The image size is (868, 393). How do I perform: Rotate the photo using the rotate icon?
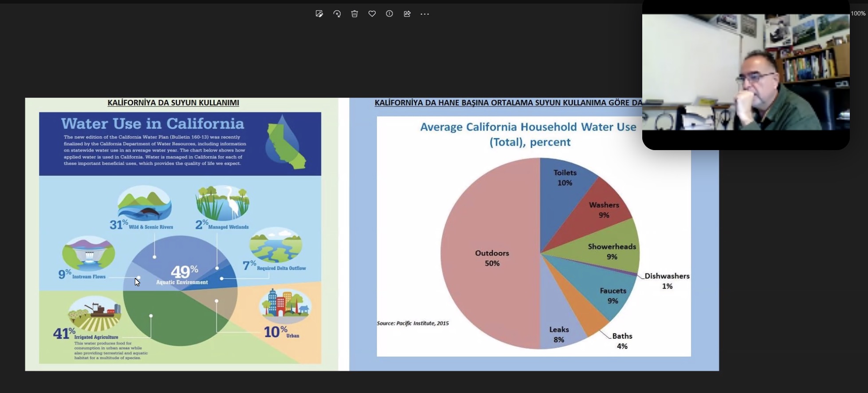pyautogui.click(x=337, y=14)
